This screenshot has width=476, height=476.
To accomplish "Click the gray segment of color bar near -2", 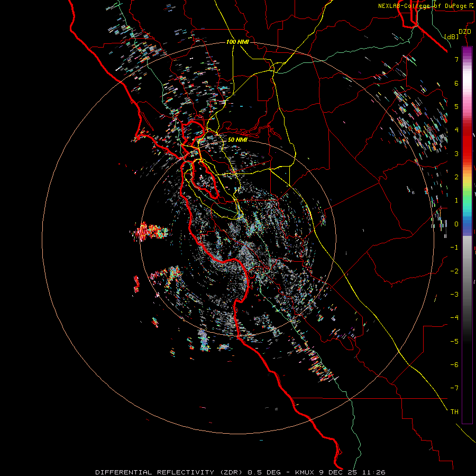I will click(467, 271).
